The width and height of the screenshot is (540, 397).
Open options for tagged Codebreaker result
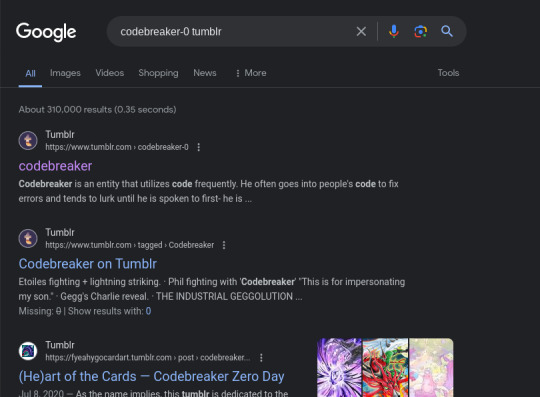224,245
